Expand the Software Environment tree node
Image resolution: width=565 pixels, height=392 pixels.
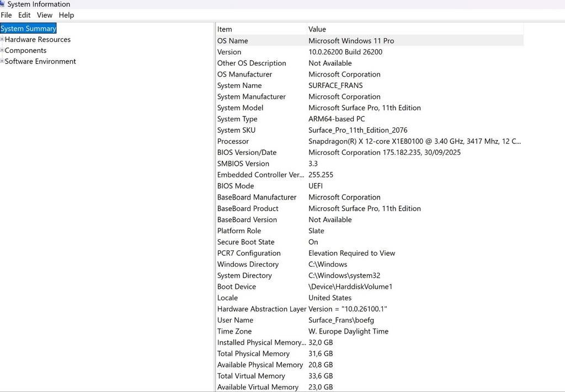(2, 61)
